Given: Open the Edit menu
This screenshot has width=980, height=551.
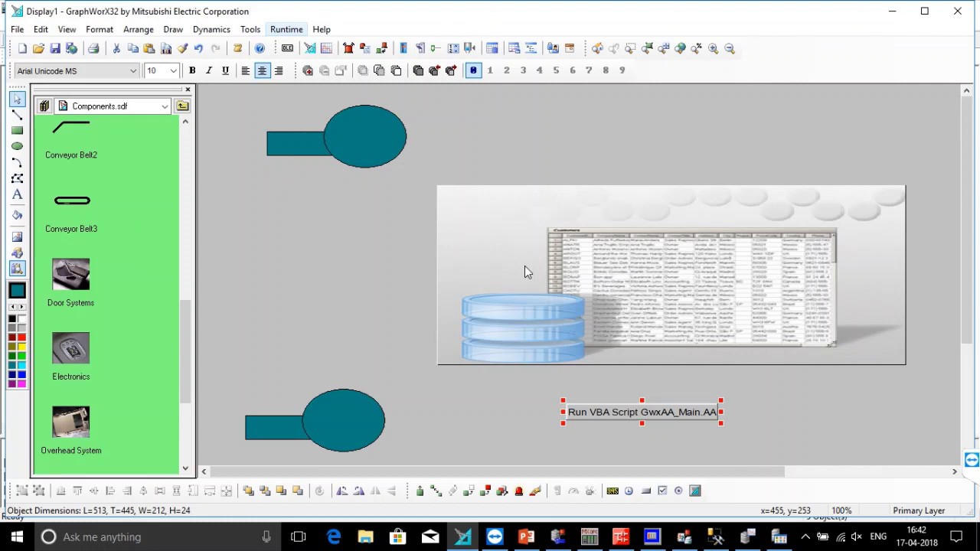Looking at the screenshot, I should coord(41,29).
